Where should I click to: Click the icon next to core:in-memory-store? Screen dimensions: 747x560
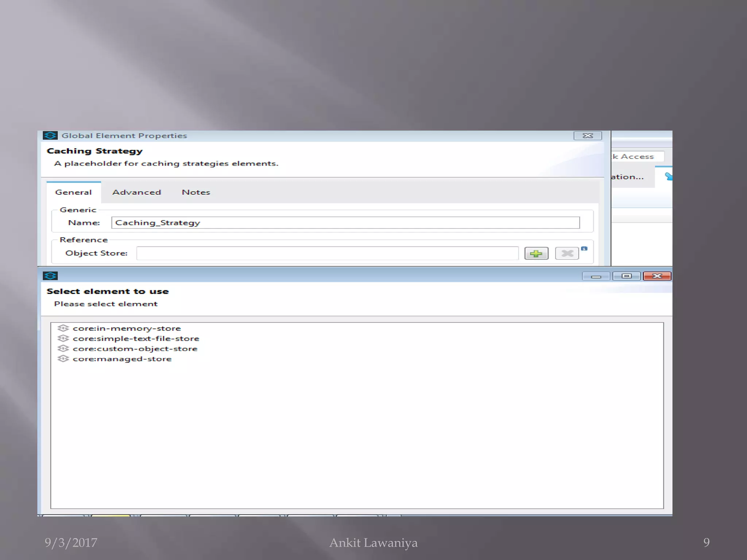click(63, 328)
